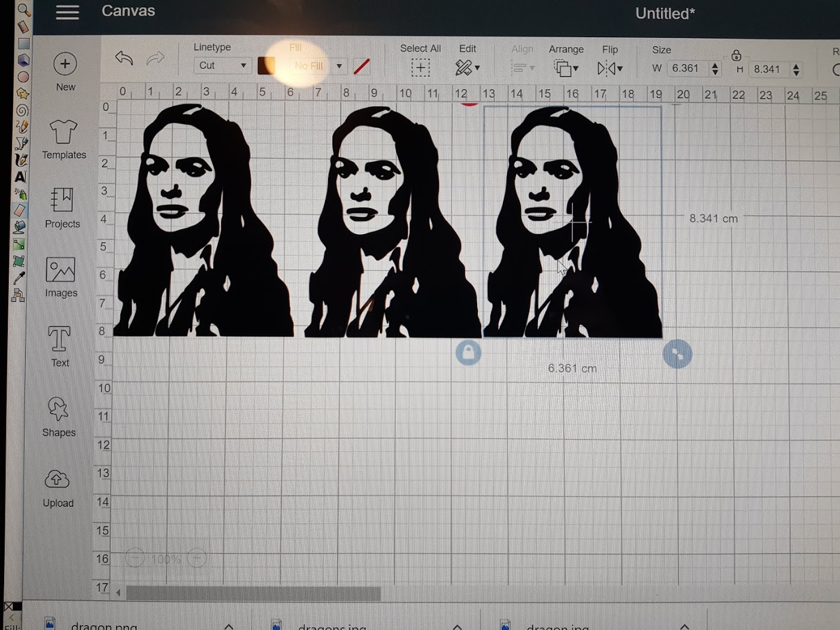Add Text to the canvas

point(60,347)
